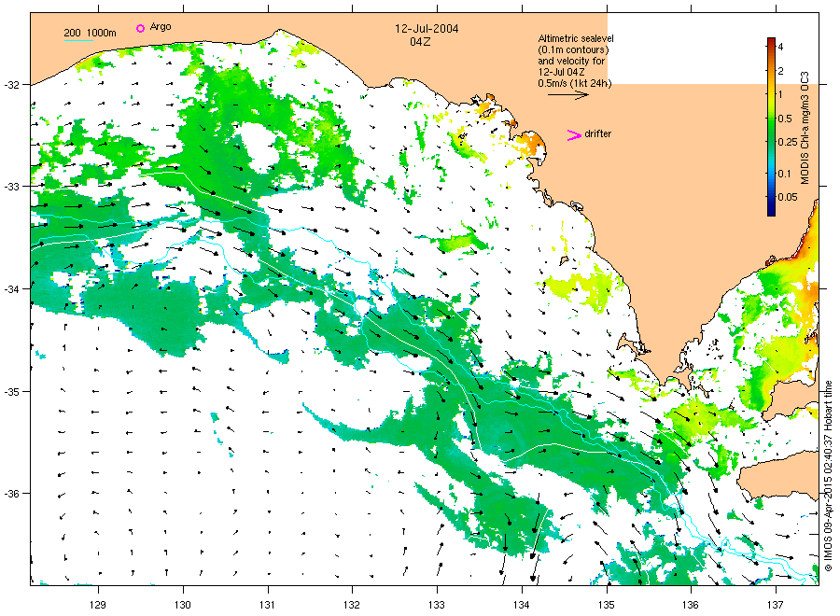The width and height of the screenshot is (840, 616).
Task: Click the magenta drifter arrow symbol
Action: pos(574,135)
